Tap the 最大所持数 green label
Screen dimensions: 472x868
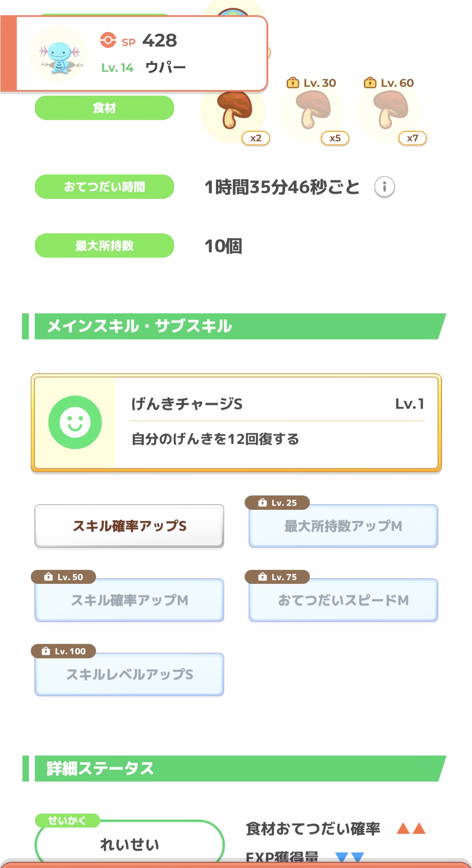tap(104, 245)
